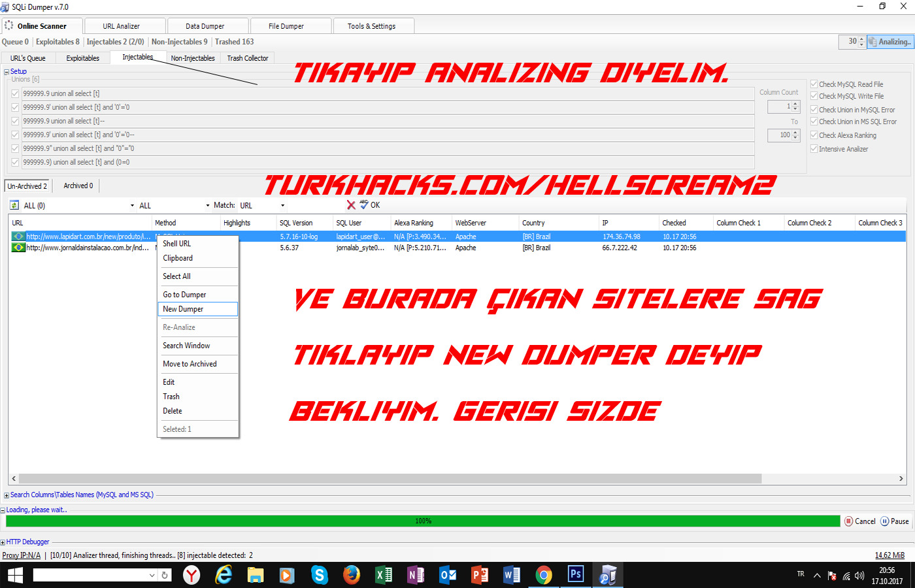Open Skype from the taskbar
This screenshot has width=915, height=588.
click(x=319, y=575)
